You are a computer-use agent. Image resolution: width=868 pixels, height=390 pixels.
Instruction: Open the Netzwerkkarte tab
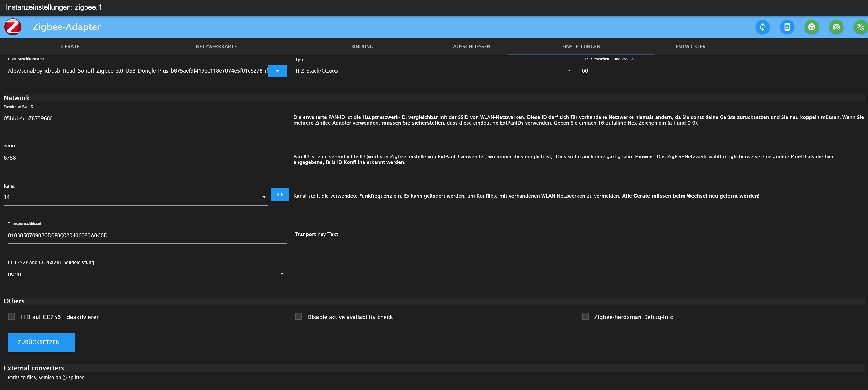click(216, 47)
